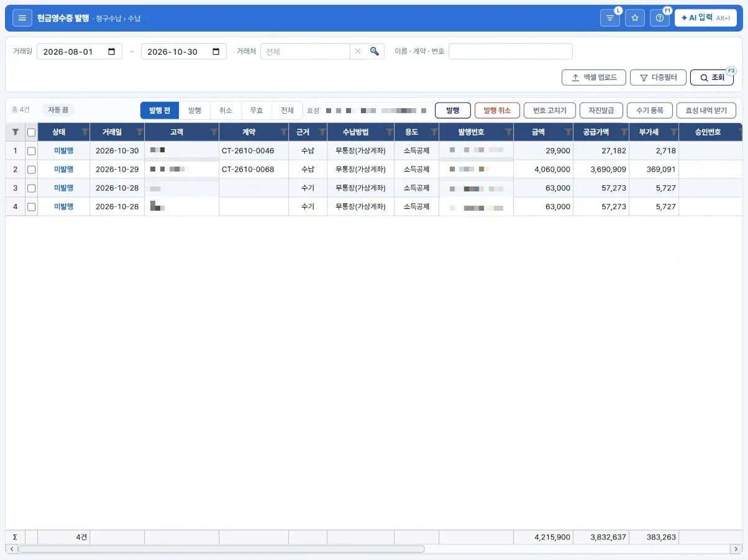Add page to favorites with star icon
The height and width of the screenshot is (560, 748).
click(x=635, y=18)
